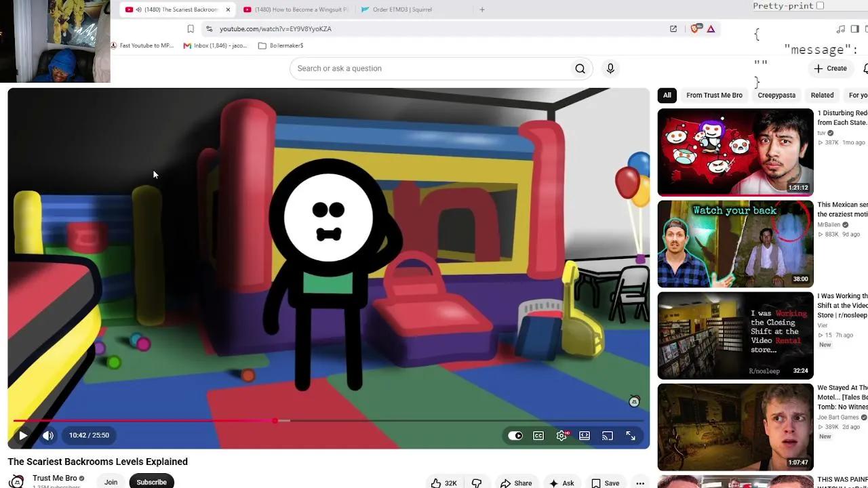Open the Gmail Inbox bookmark
This screenshot has height=488, width=868.
click(x=216, y=45)
